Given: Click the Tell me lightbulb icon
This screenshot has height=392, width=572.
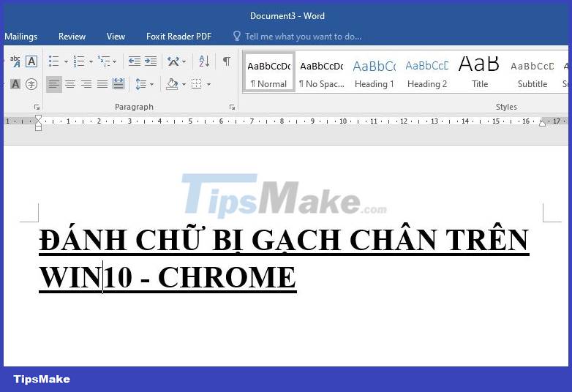Looking at the screenshot, I should click(x=237, y=36).
